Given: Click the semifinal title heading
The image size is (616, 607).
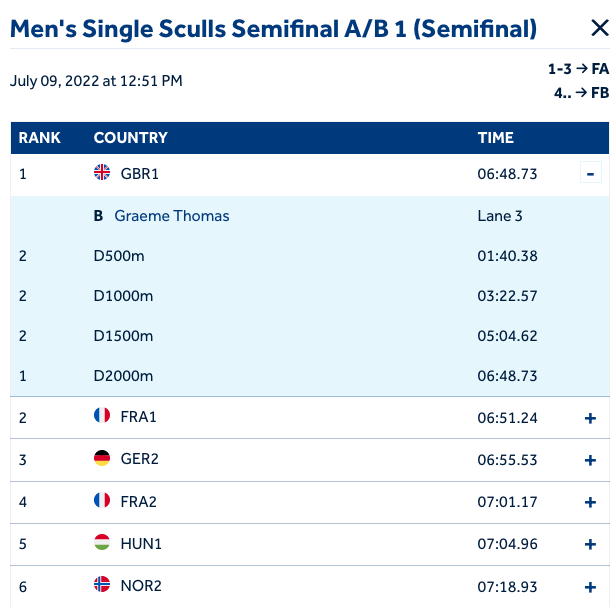Looking at the screenshot, I should coord(273,29).
